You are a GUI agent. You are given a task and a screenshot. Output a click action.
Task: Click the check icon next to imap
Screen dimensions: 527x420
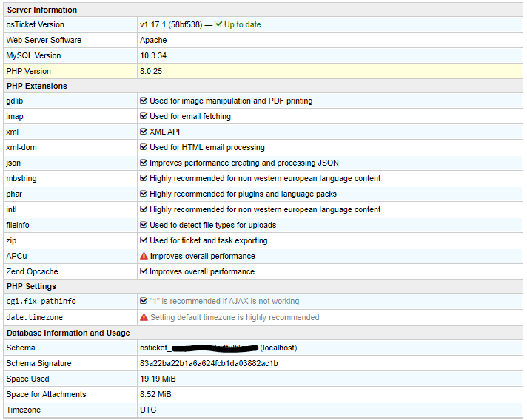click(x=144, y=117)
